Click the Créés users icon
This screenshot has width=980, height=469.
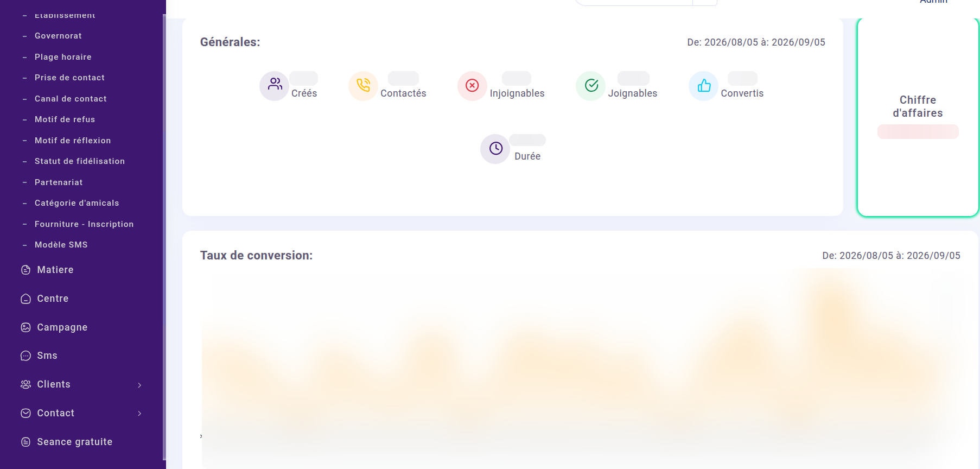(x=275, y=85)
